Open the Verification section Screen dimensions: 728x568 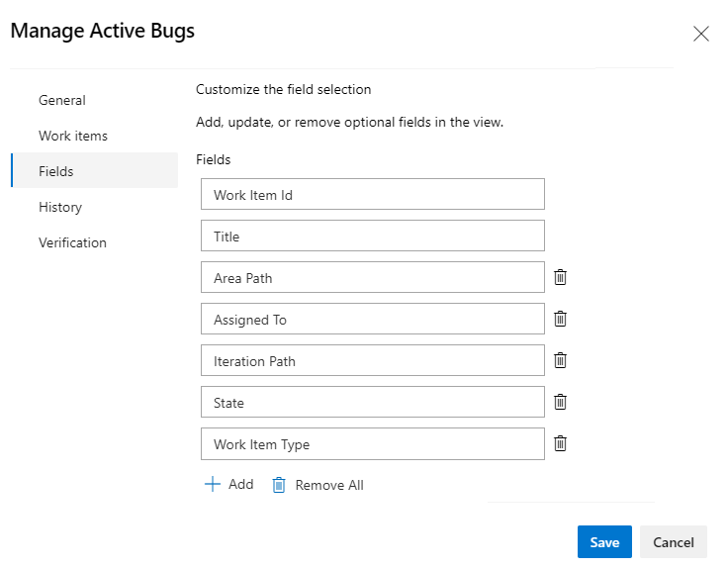tap(94, 242)
